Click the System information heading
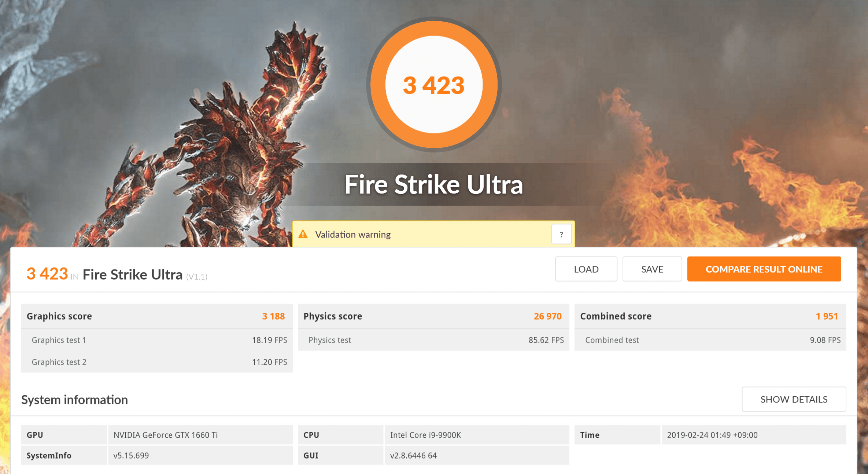This screenshot has height=474, width=868. [x=74, y=400]
